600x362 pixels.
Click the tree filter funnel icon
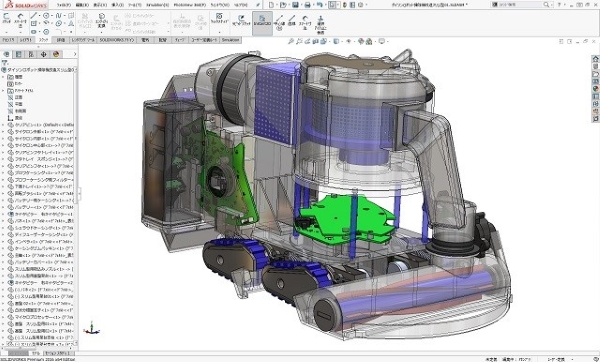[5, 62]
